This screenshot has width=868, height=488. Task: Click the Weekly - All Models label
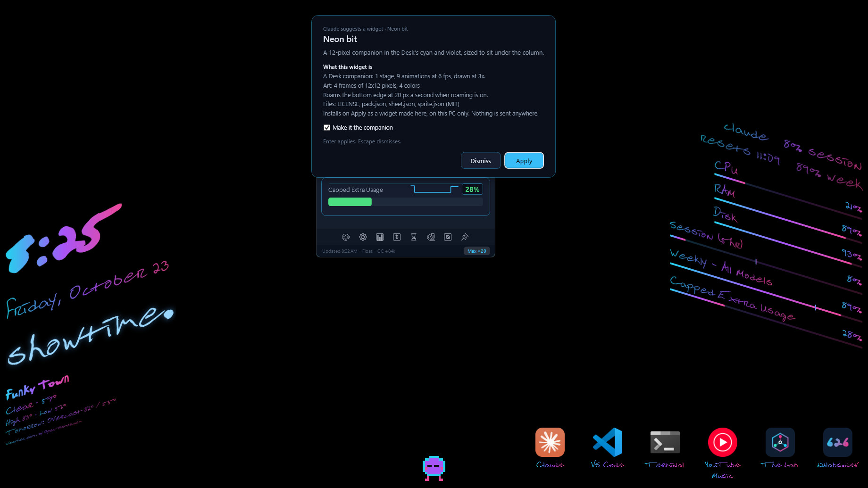[x=721, y=267]
